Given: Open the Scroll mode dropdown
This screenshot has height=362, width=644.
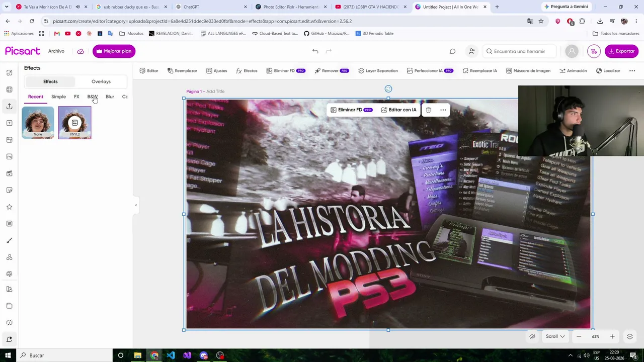Looking at the screenshot, I should click(555, 336).
